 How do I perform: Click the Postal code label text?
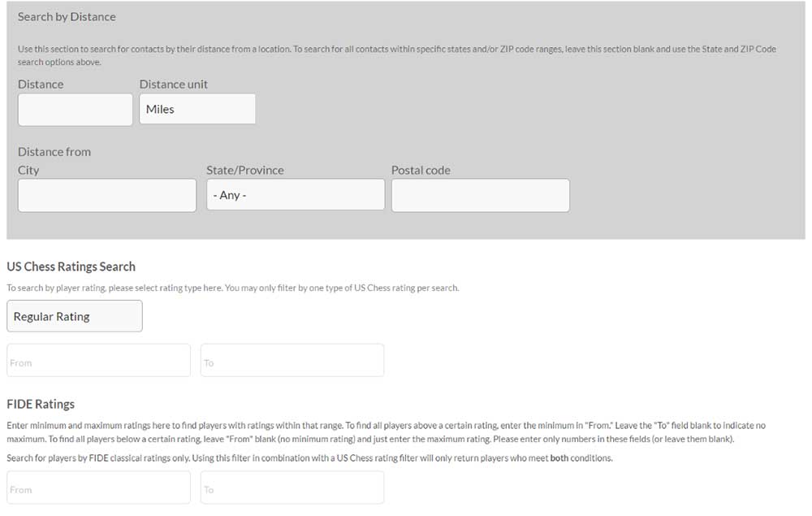(420, 170)
